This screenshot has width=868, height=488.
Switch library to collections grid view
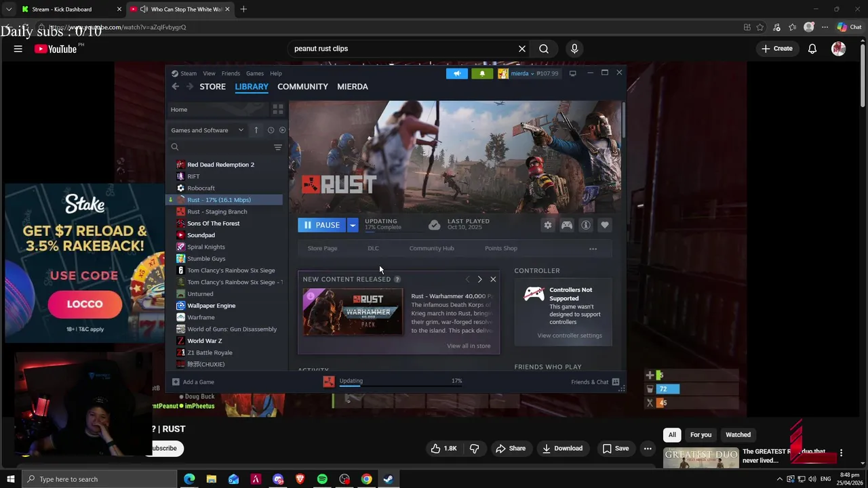pos(278,109)
